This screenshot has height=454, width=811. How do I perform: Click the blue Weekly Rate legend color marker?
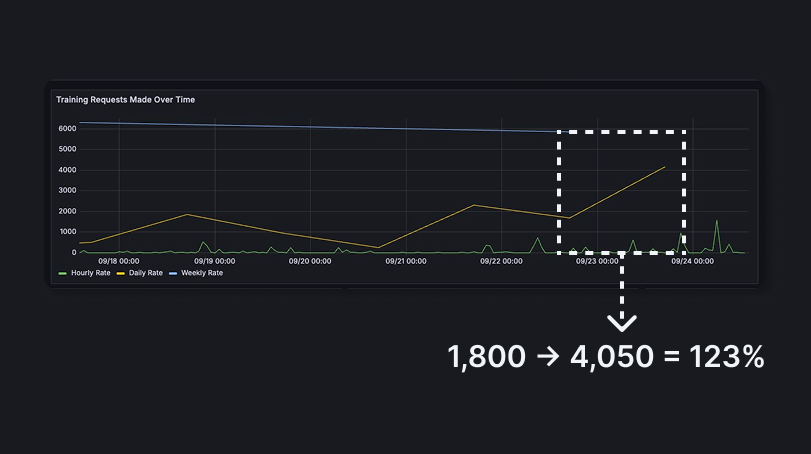tap(174, 272)
